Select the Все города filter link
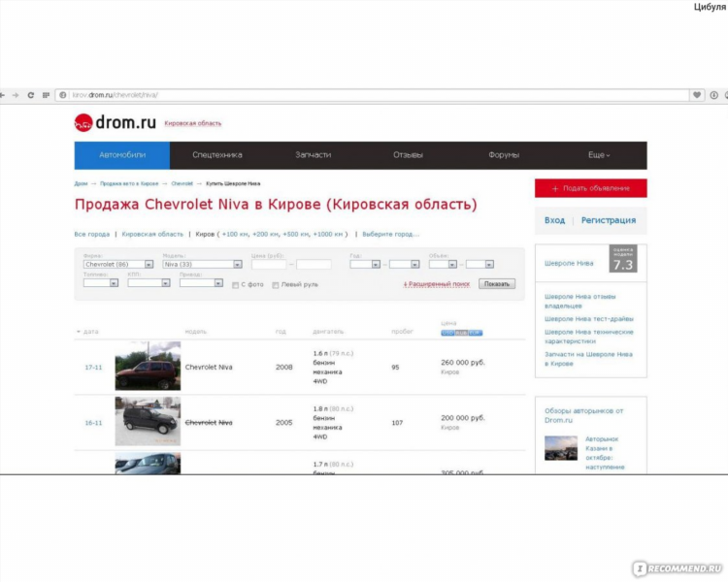Image resolution: width=728 pixels, height=582 pixels. (x=92, y=235)
